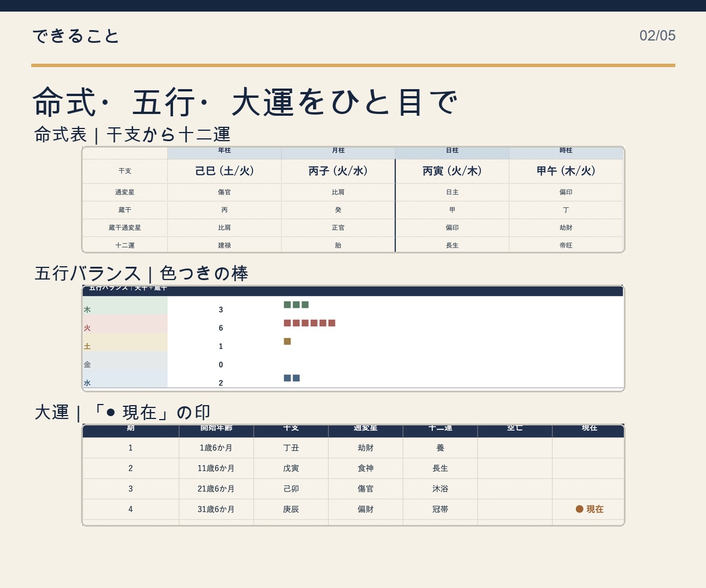Click the 干支 row label in 命式表
The image size is (706, 588).
(x=125, y=171)
